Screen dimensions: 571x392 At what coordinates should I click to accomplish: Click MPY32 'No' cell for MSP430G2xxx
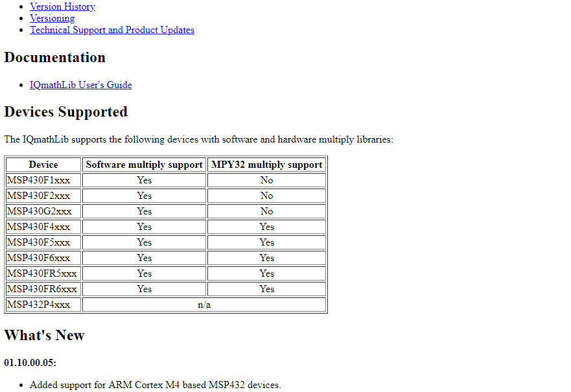266,211
